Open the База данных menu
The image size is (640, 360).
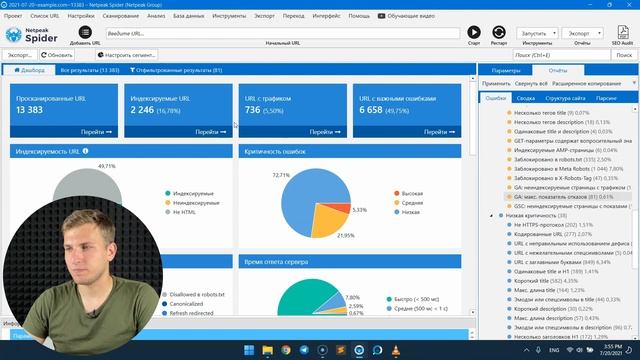[189, 16]
